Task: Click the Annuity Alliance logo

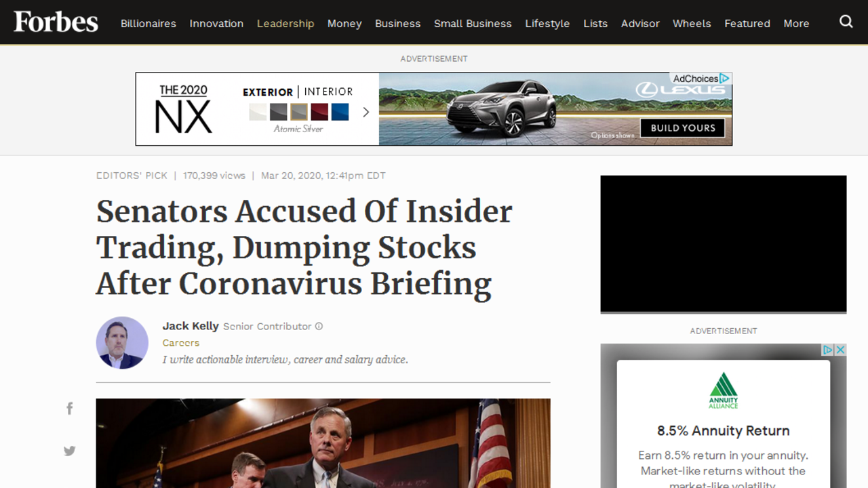Action: point(723,390)
